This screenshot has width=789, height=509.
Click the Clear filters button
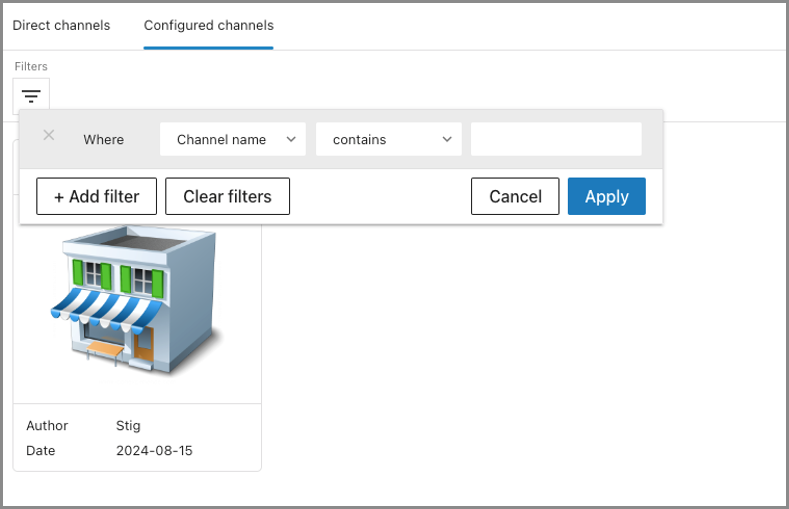click(227, 196)
